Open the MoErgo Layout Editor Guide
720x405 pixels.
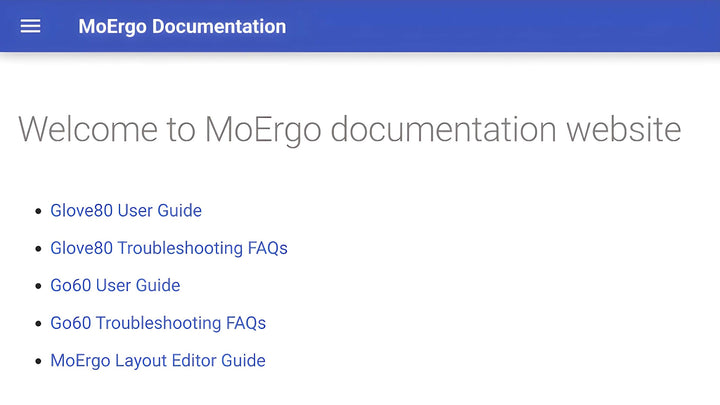pos(158,361)
